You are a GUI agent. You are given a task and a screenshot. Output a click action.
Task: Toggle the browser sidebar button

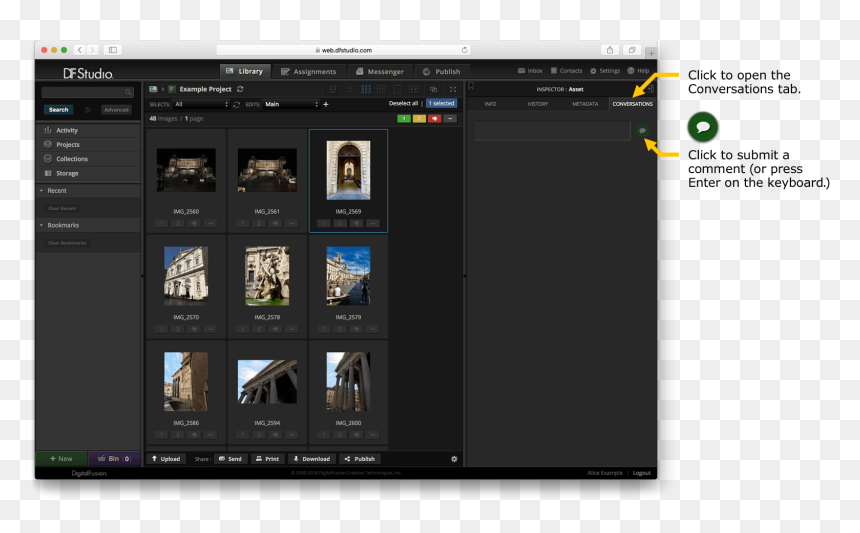click(112, 50)
